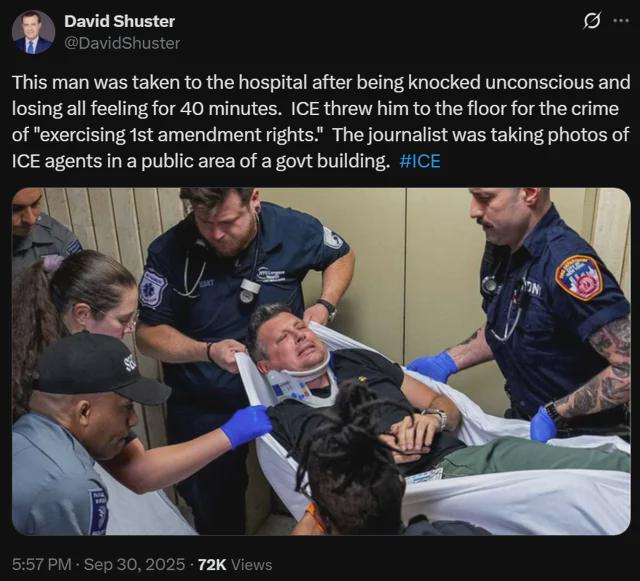Click the FDNY shoulder patch in photo

[x=578, y=277]
